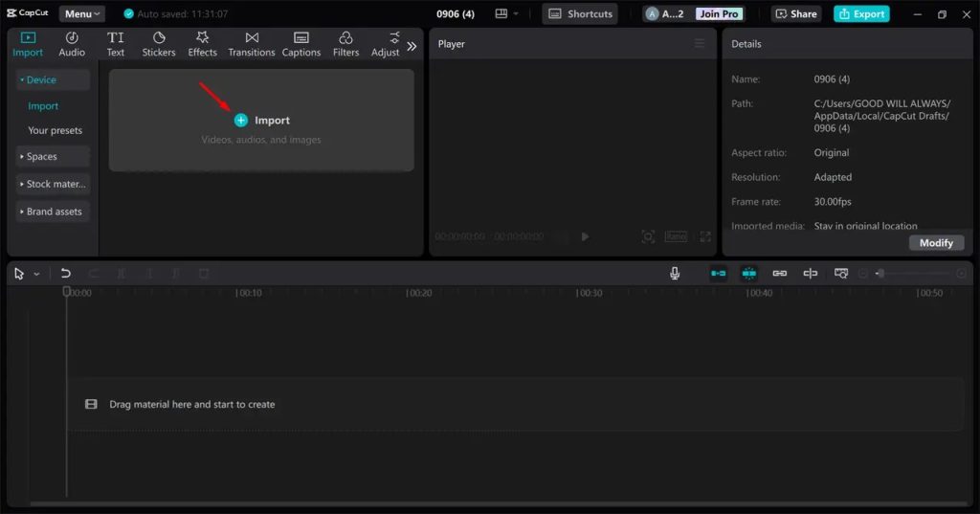The height and width of the screenshot is (514, 980).
Task: Expand the Spaces section in sidebar
Action: click(x=54, y=157)
